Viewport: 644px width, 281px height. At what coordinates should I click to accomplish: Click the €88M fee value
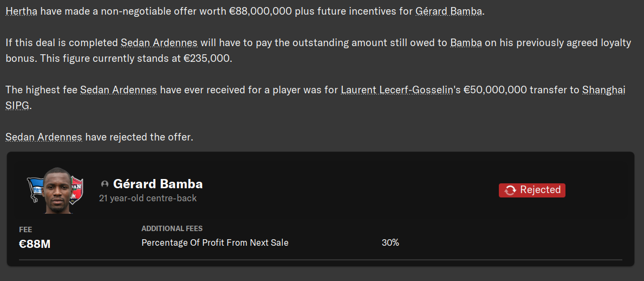[x=35, y=244]
